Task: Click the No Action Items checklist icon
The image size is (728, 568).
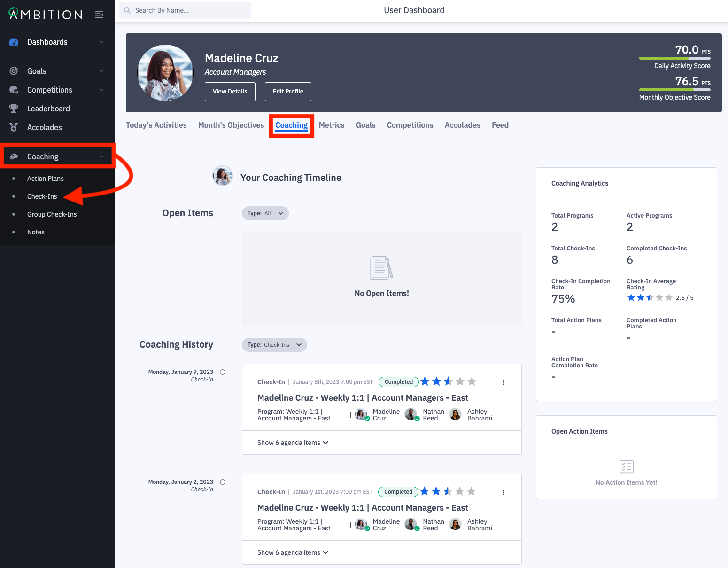Action: point(627,467)
